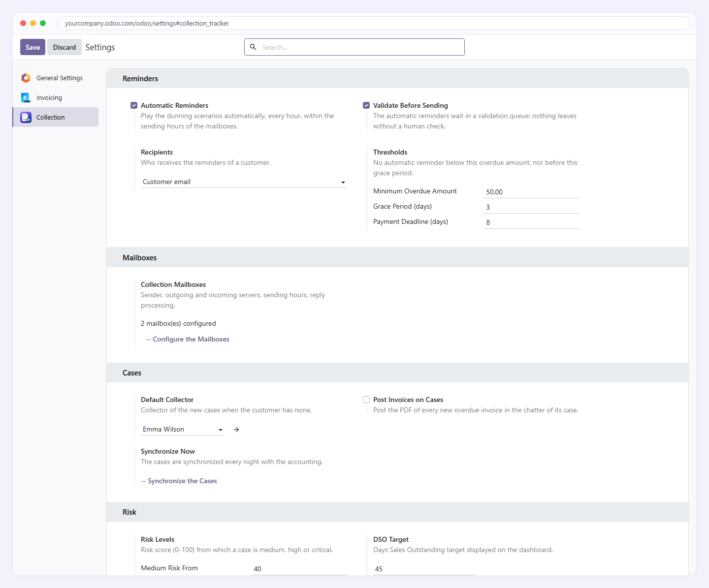The height and width of the screenshot is (588, 709).
Task: Open General Settings section
Action: pos(55,78)
